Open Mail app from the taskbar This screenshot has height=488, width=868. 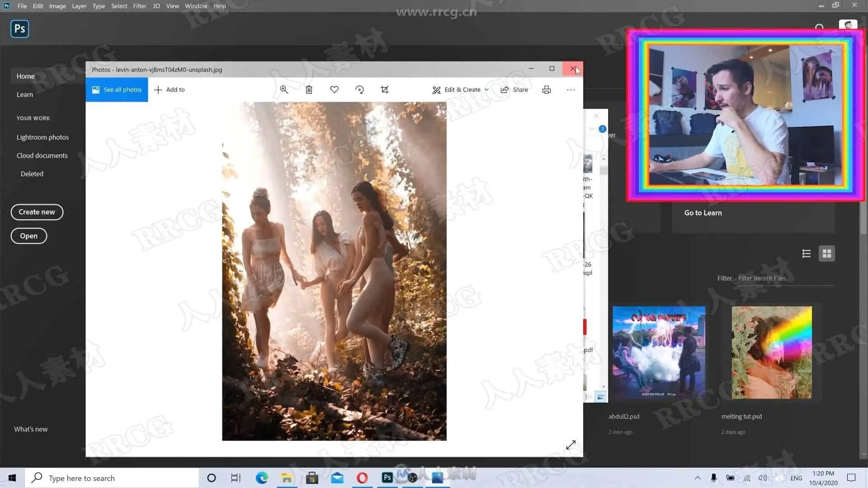point(337,478)
